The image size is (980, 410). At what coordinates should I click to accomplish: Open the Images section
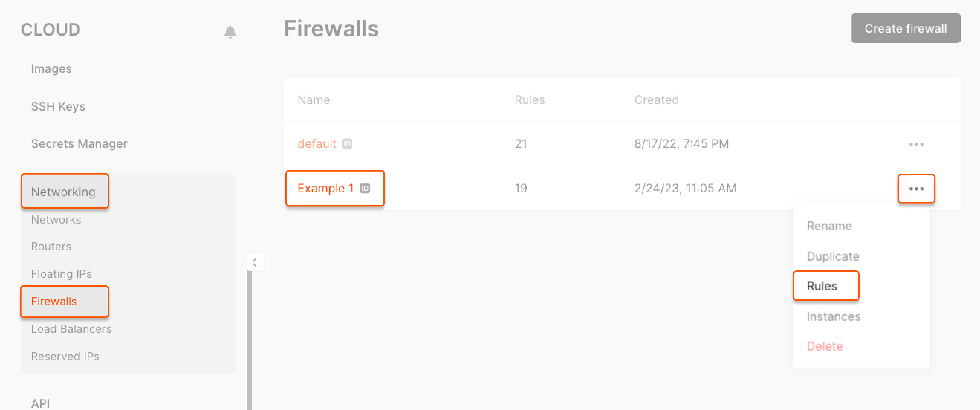click(51, 69)
